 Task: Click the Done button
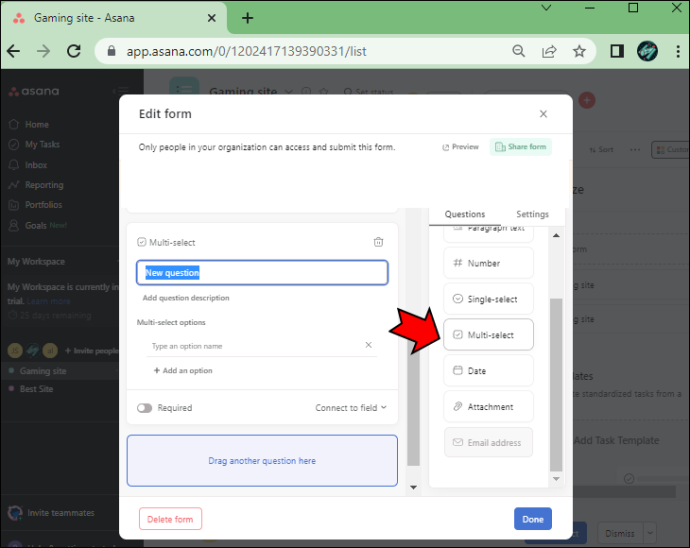coord(532,519)
